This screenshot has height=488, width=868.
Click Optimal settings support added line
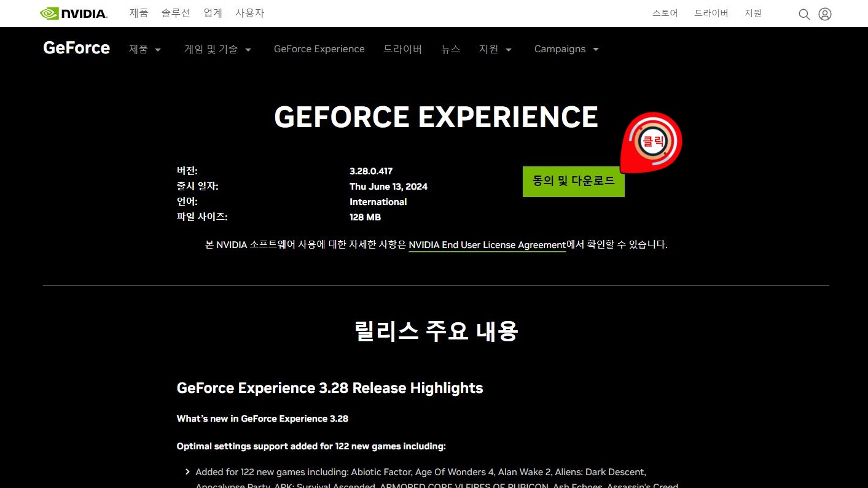(x=311, y=446)
